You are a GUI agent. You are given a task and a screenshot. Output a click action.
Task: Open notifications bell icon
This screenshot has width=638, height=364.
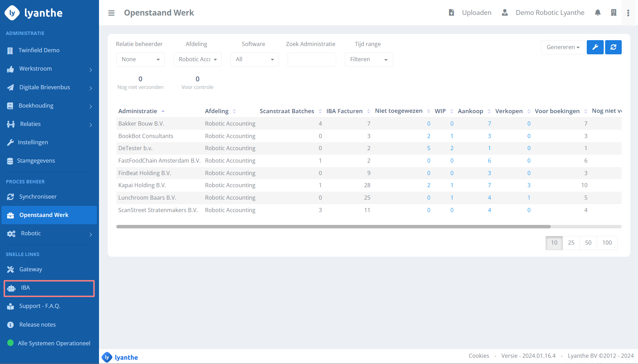(x=597, y=13)
